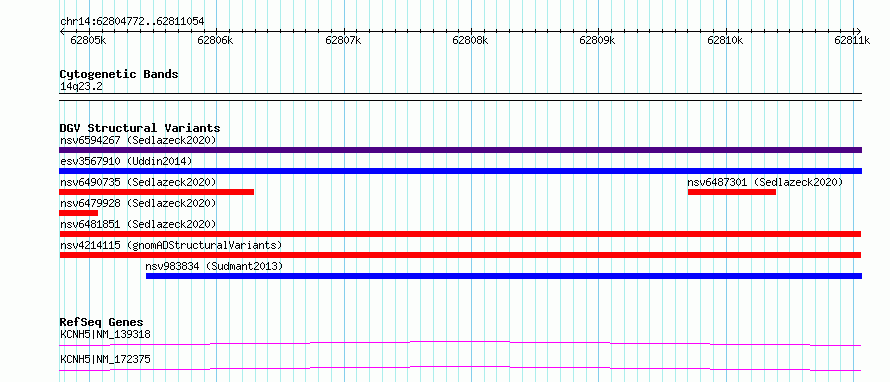The image size is (890, 382).
Task: Click the 14q23.2 cytogenetic band label
Action: click(81, 87)
